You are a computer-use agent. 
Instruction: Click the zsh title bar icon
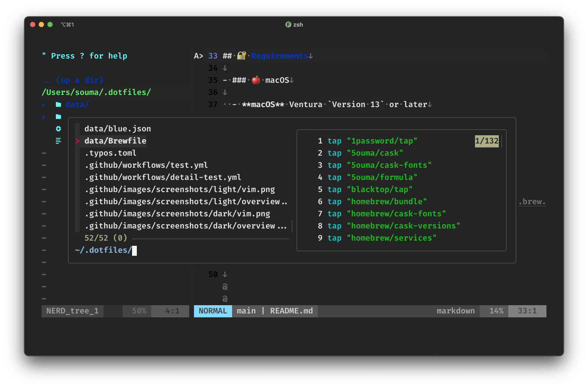pyautogui.click(x=288, y=25)
